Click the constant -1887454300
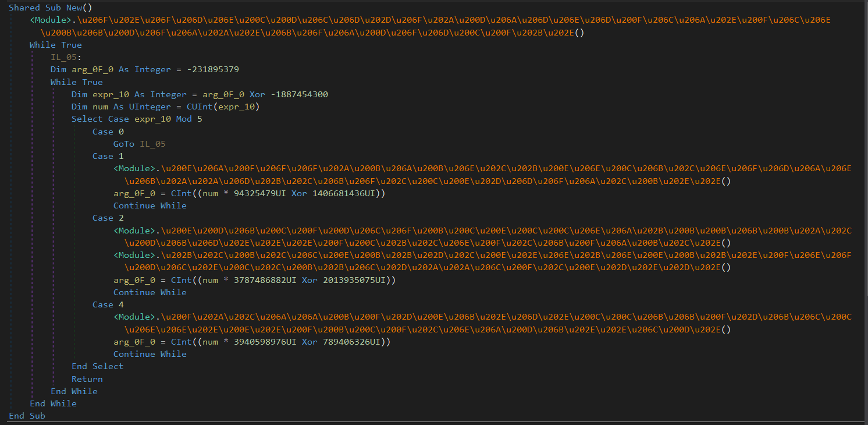868x425 pixels. [300, 94]
